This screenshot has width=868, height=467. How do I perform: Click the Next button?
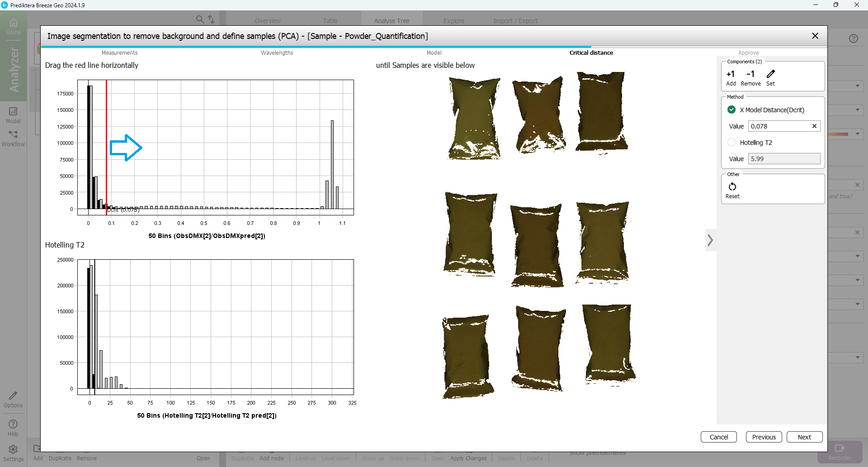(804, 437)
